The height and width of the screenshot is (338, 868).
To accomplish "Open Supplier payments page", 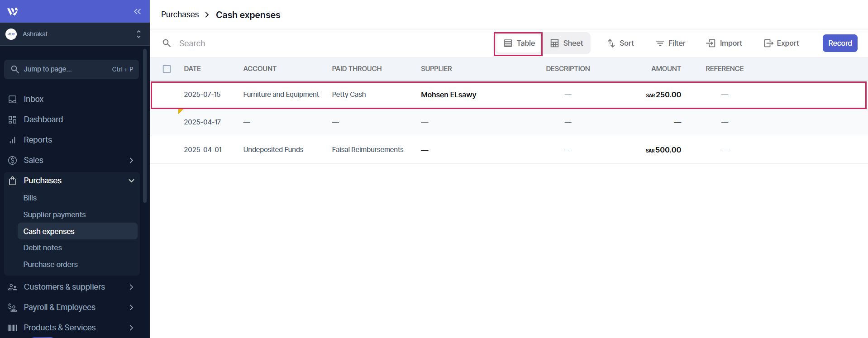I will coord(54,214).
